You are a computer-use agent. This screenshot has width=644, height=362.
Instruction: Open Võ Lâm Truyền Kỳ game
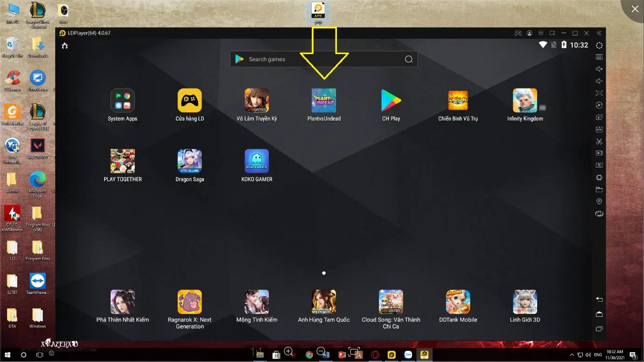click(257, 105)
